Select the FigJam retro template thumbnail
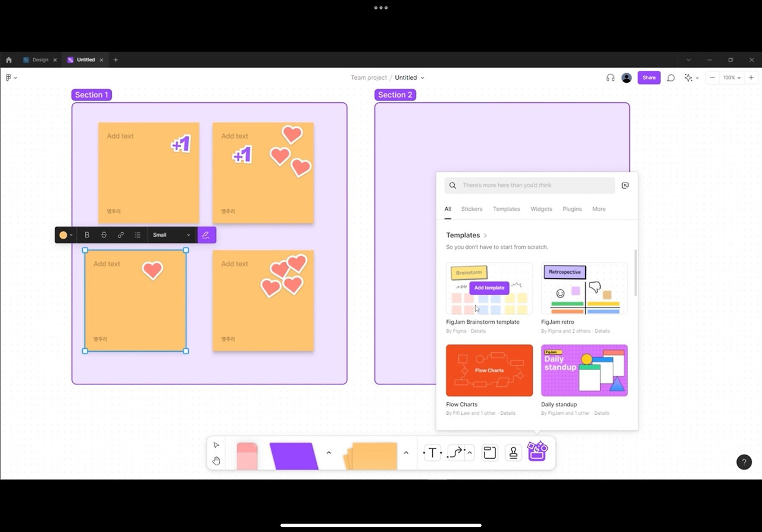This screenshot has width=762, height=532. coord(584,289)
